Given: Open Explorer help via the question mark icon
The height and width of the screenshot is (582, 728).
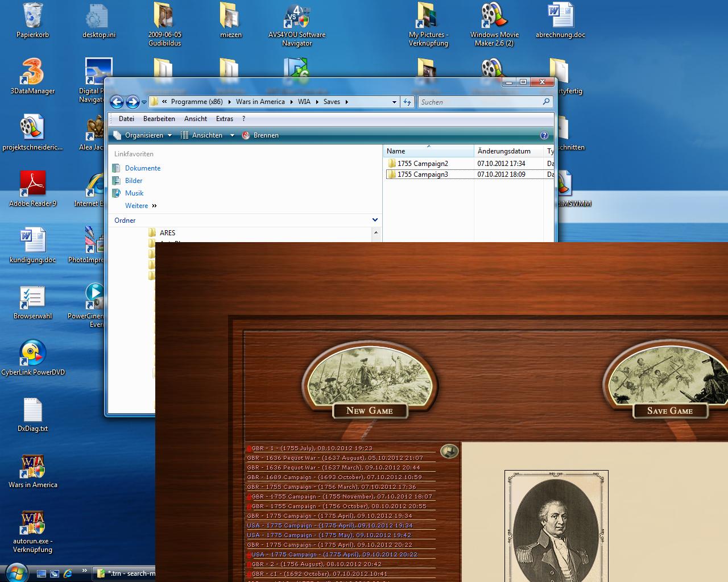Looking at the screenshot, I should point(544,135).
